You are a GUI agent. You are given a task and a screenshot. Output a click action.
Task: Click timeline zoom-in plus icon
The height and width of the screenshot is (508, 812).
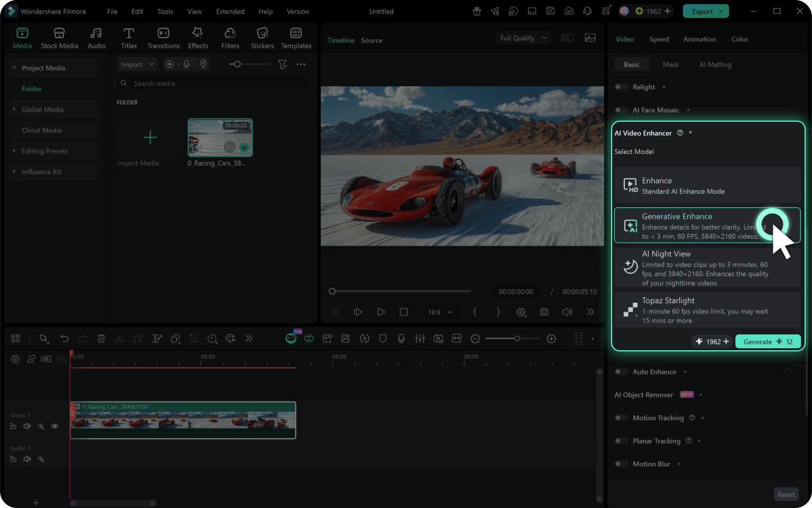551,339
